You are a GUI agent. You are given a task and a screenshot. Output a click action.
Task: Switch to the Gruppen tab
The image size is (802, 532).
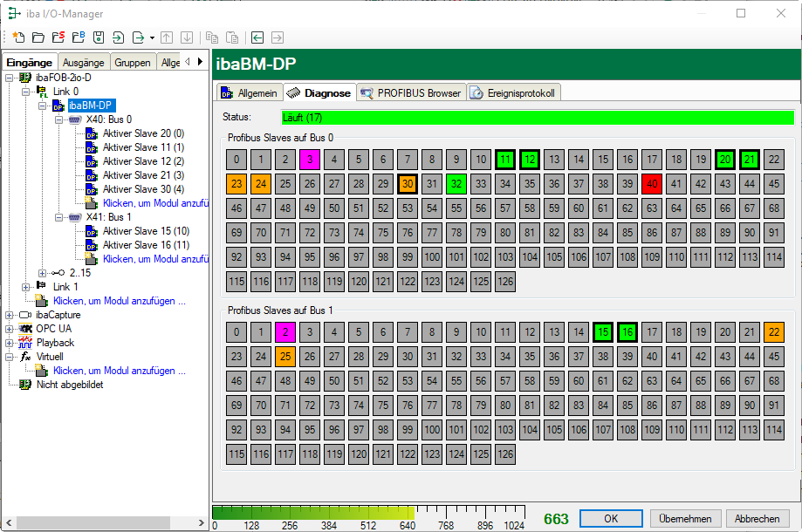pyautogui.click(x=133, y=62)
